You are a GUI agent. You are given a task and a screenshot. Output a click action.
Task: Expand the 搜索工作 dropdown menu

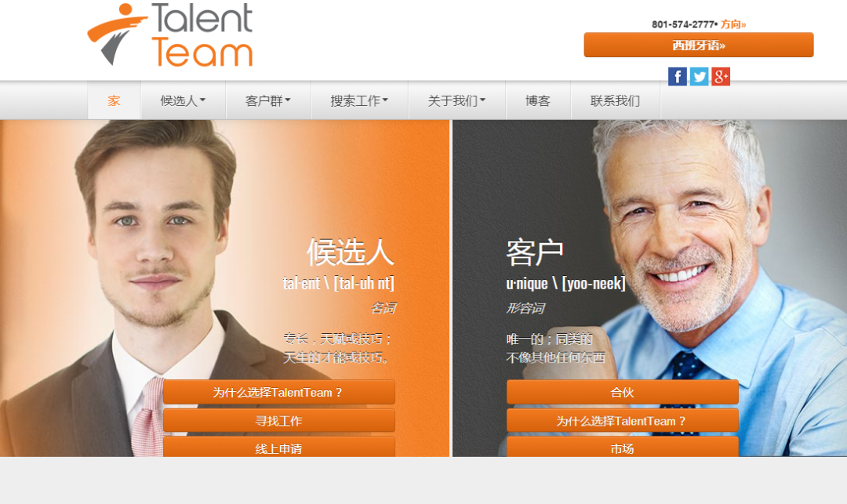tap(359, 100)
